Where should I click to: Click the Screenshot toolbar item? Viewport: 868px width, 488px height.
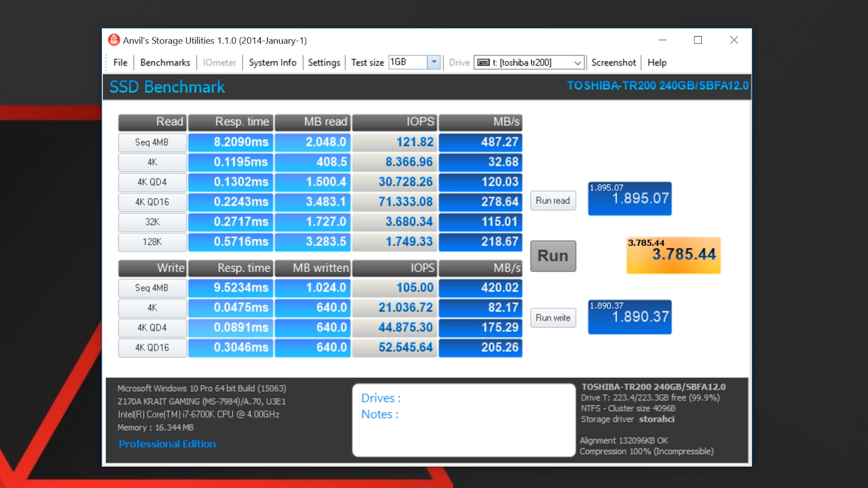click(613, 62)
